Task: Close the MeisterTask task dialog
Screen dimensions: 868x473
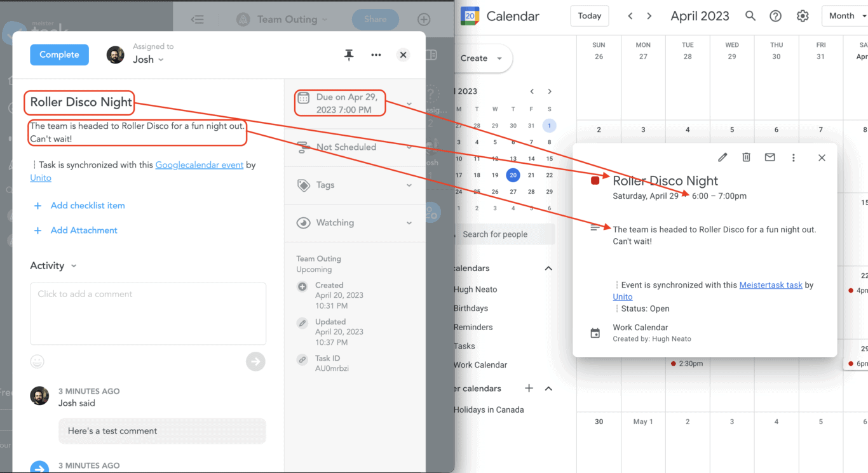Action: tap(403, 55)
